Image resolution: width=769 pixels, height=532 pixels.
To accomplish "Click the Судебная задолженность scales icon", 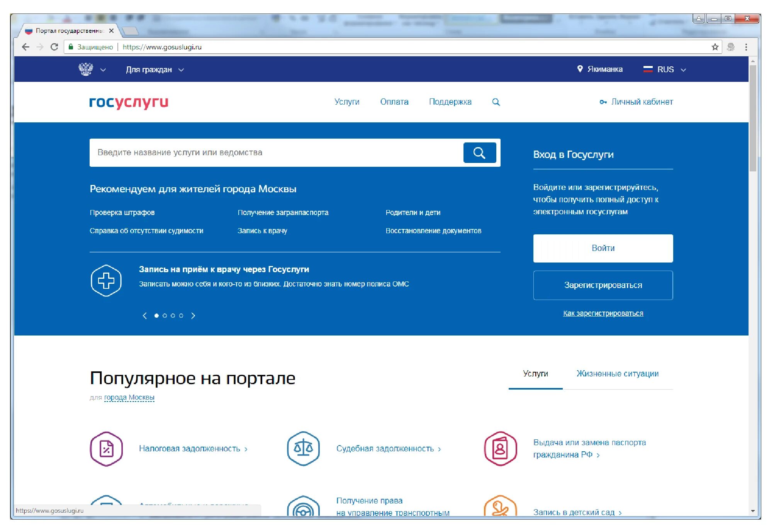I will (x=303, y=449).
